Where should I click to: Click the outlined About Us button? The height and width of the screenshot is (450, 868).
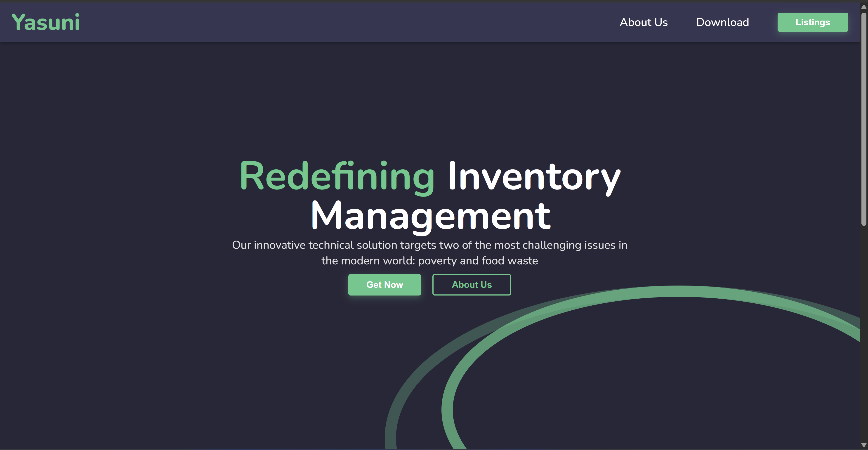471,285
